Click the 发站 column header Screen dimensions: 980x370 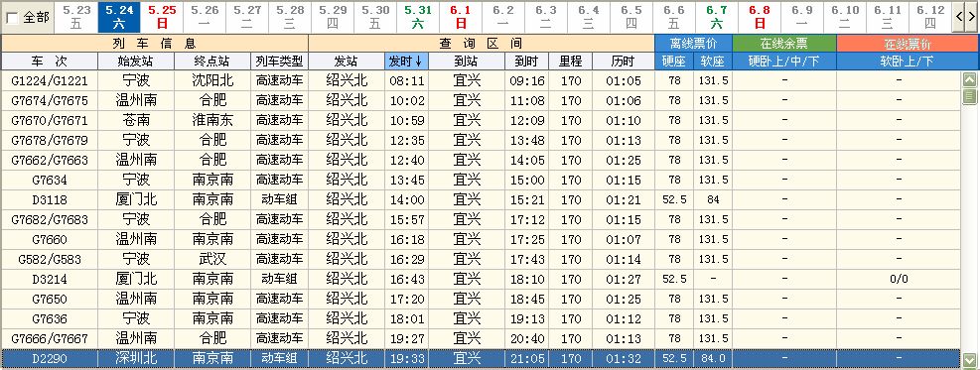pos(347,62)
